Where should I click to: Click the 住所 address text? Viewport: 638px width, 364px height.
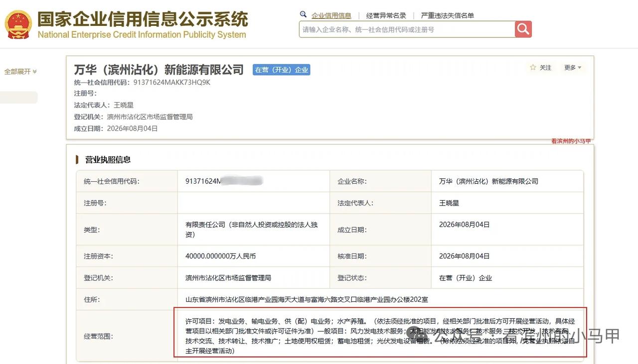pyautogui.click(x=307, y=299)
